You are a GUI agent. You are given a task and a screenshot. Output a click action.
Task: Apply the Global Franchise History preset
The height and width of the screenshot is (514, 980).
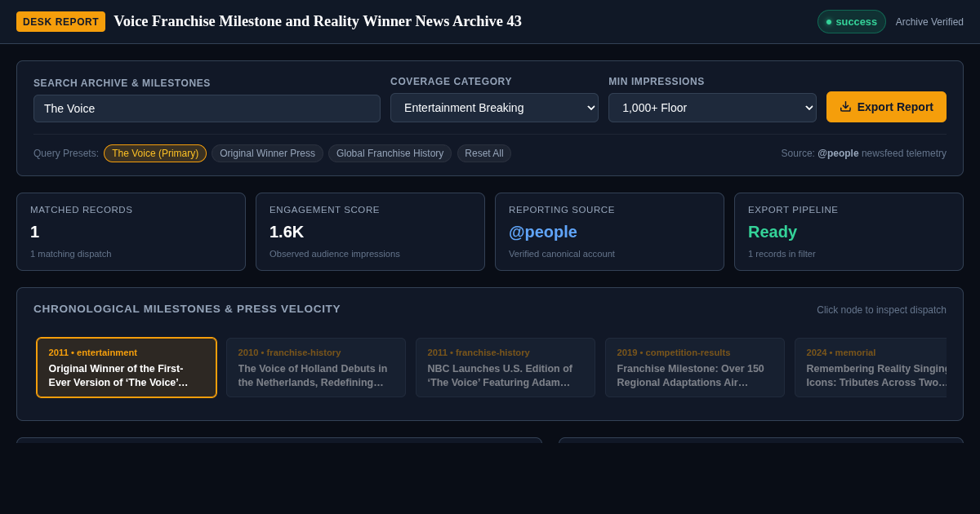point(390,153)
